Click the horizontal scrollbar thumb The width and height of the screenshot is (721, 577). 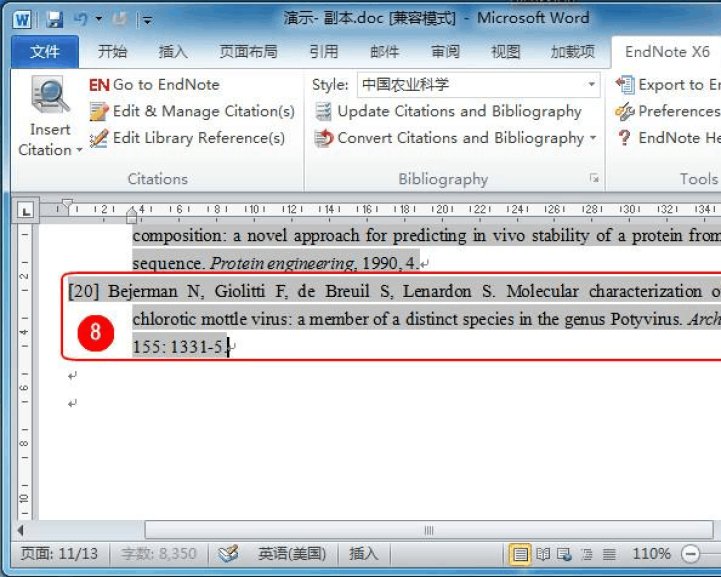click(429, 530)
